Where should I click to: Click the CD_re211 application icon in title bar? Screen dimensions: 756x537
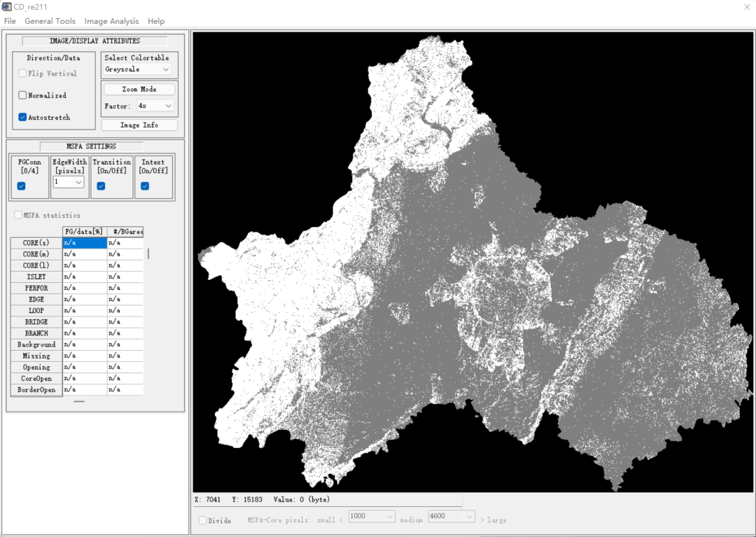coord(8,7)
